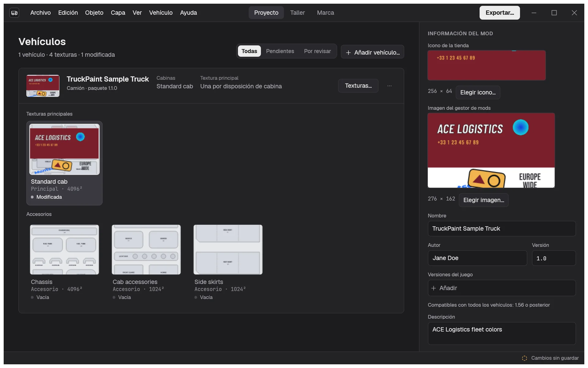Switch to the Taller tab

tap(297, 13)
